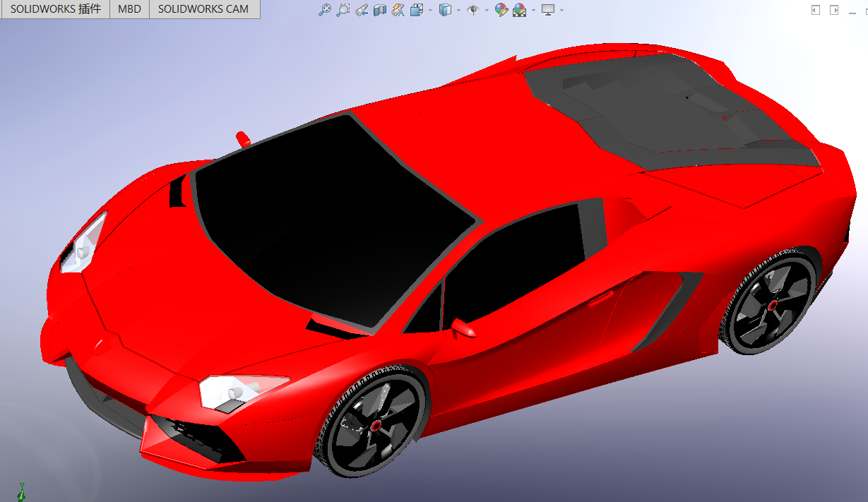Viewport: 868px width, 502px height.
Task: Click the View Orientation cube icon
Action: point(417,10)
